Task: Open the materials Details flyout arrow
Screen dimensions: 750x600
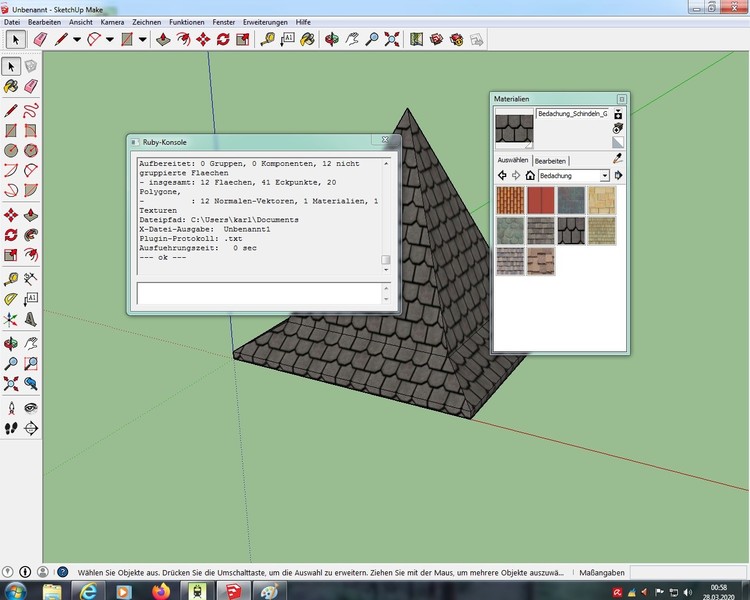Action: (618, 176)
